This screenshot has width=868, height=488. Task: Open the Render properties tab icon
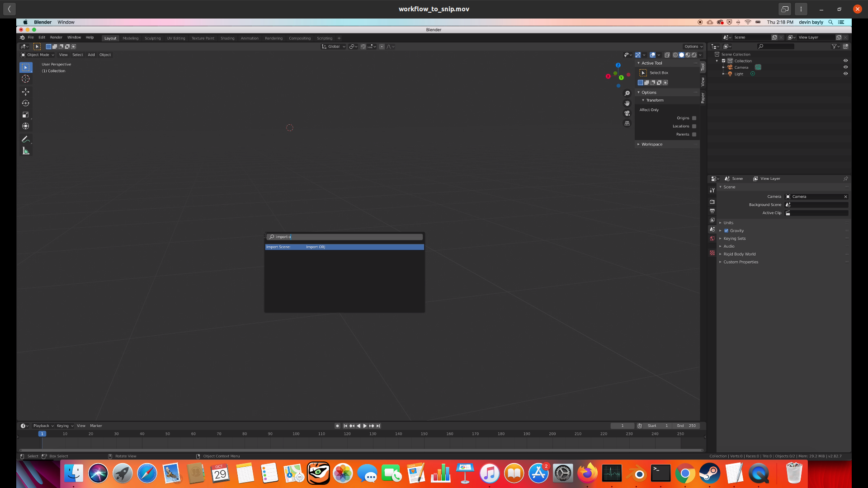click(x=712, y=202)
